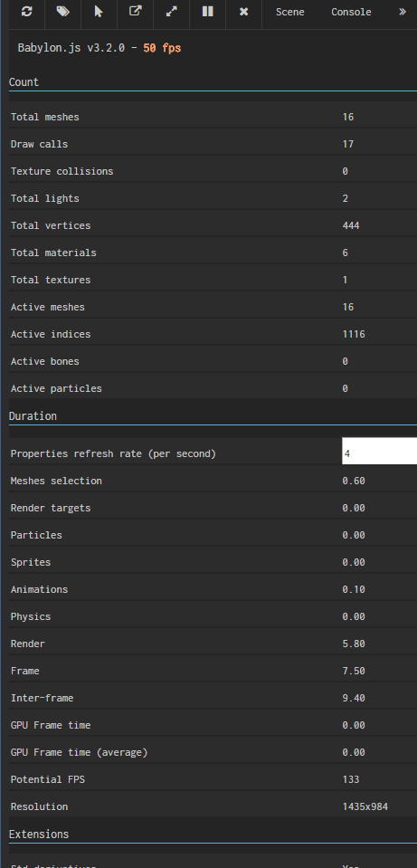Click the Potential FPS value 133
The height and width of the screenshot is (868, 417).
[351, 779]
